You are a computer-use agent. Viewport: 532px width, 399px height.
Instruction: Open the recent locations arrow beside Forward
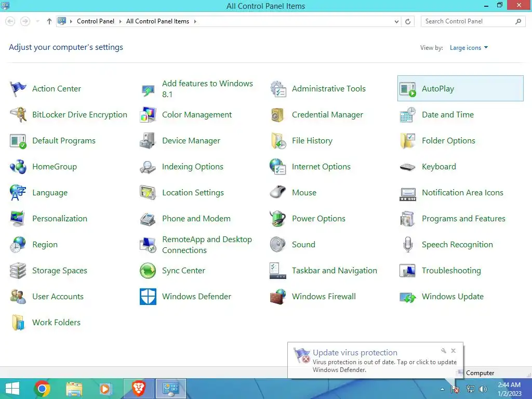(37, 21)
